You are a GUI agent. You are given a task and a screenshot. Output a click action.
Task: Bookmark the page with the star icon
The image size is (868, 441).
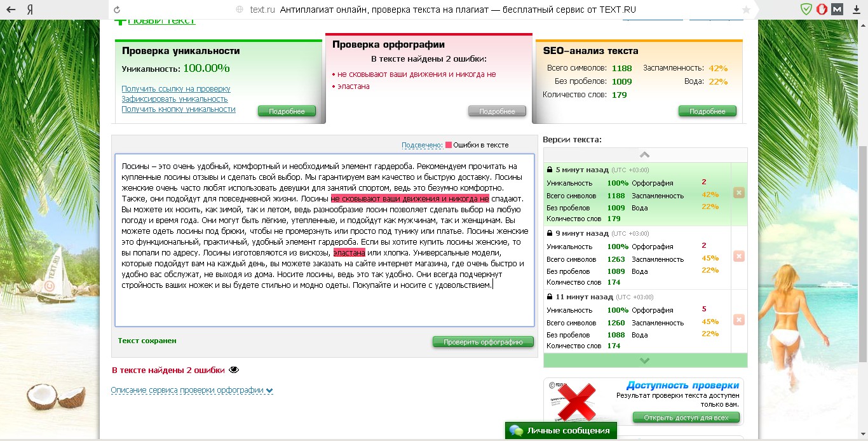click(x=746, y=10)
